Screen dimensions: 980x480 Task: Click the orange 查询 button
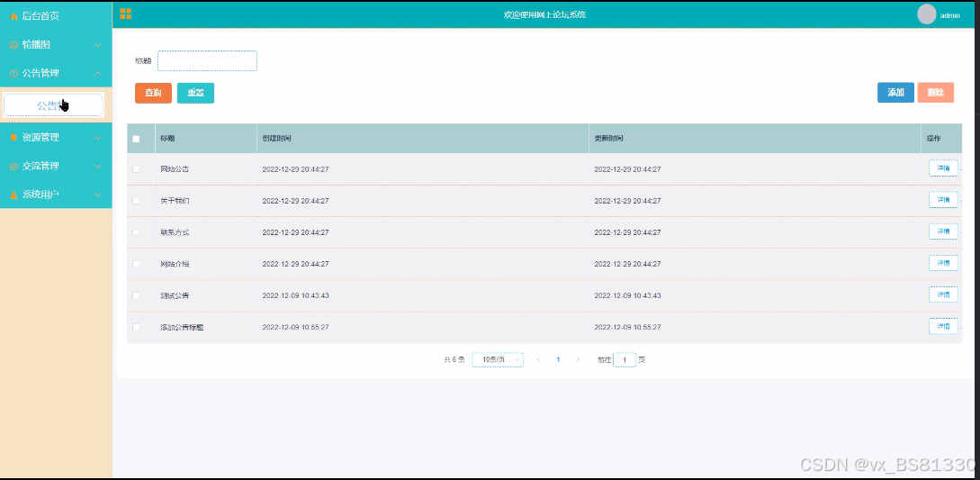click(x=153, y=93)
